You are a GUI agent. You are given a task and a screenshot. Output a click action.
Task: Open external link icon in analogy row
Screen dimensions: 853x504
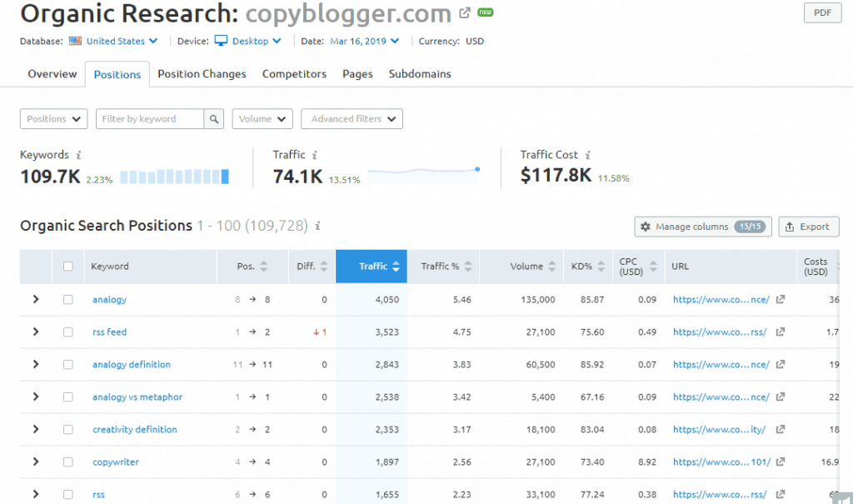click(x=780, y=299)
